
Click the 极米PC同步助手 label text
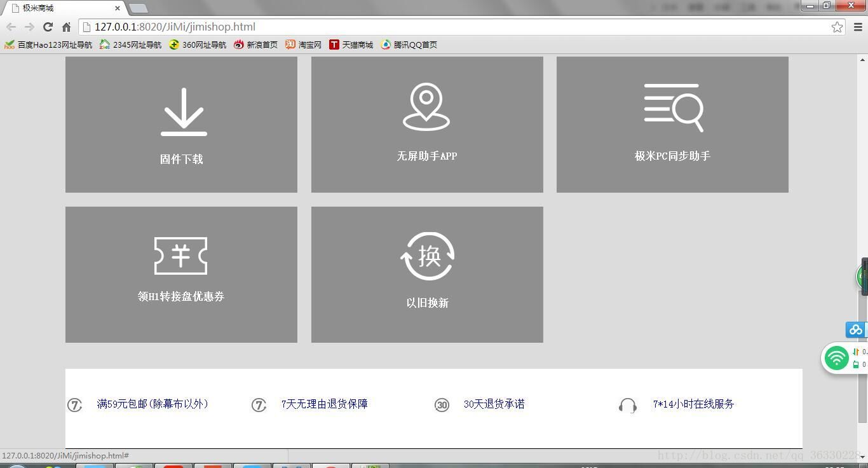tap(672, 156)
